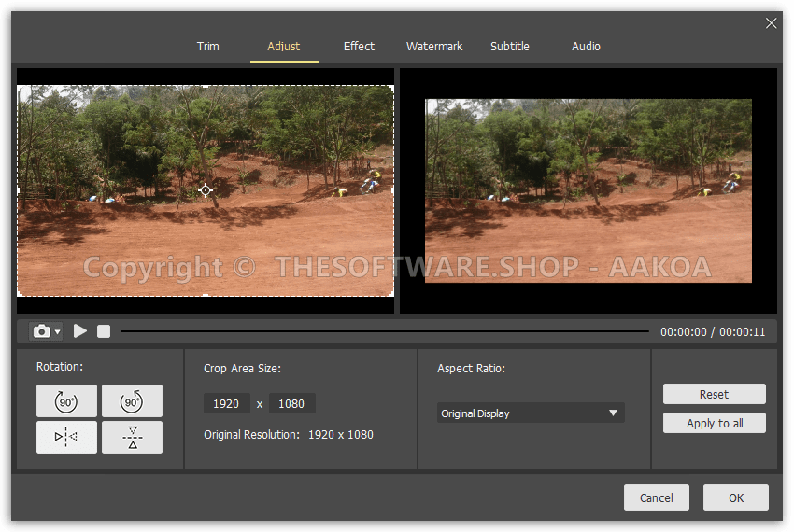The width and height of the screenshot is (794, 532).
Task: Rotate video 90 degrees counterclockwise
Action: 132,401
